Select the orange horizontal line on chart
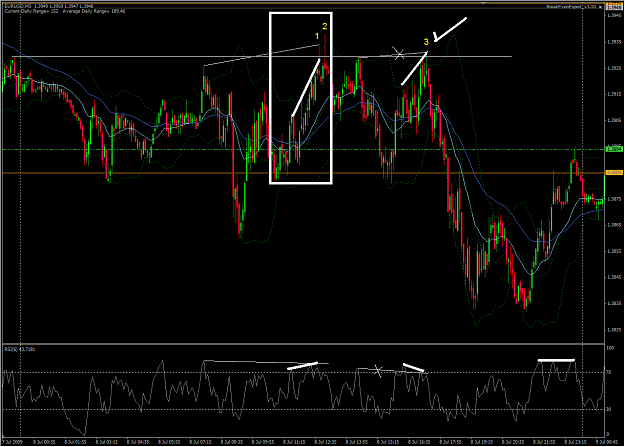The height and width of the screenshot is (447, 625). 303,173
